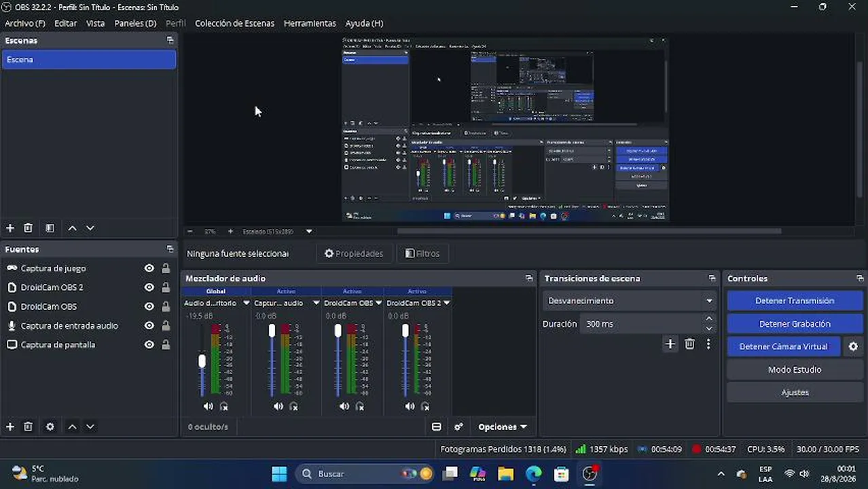Open virtual camera settings gear

tap(853, 346)
